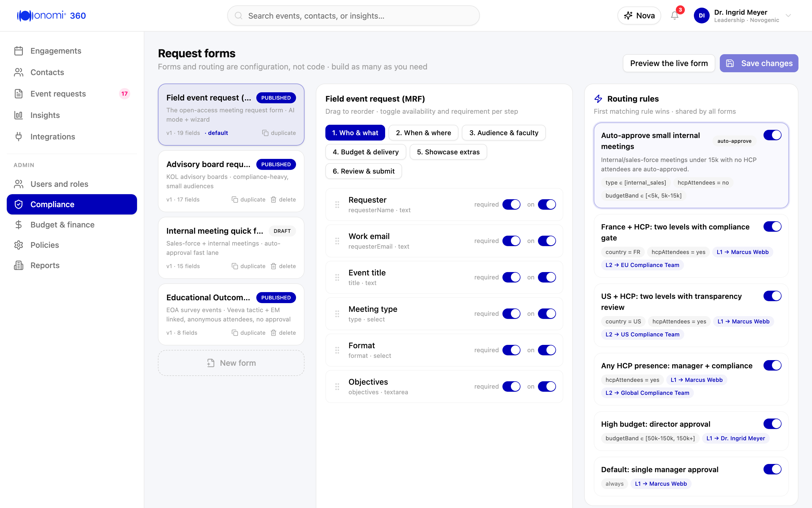Select the Educational Outcomes form card
The height and width of the screenshot is (508, 812).
click(231, 314)
